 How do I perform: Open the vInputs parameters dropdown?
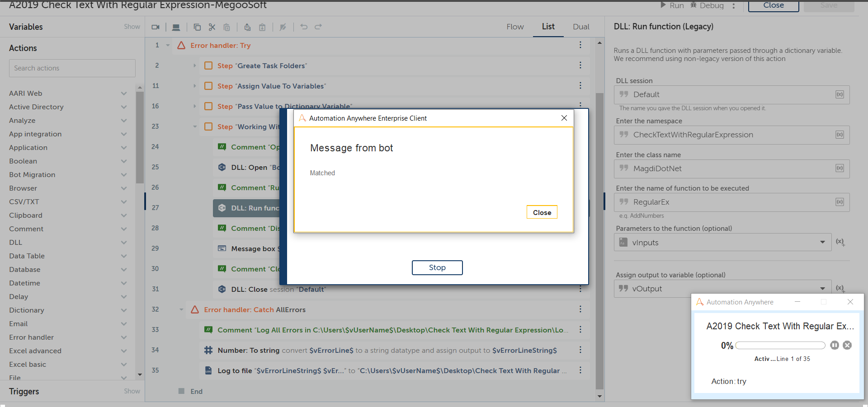click(822, 243)
